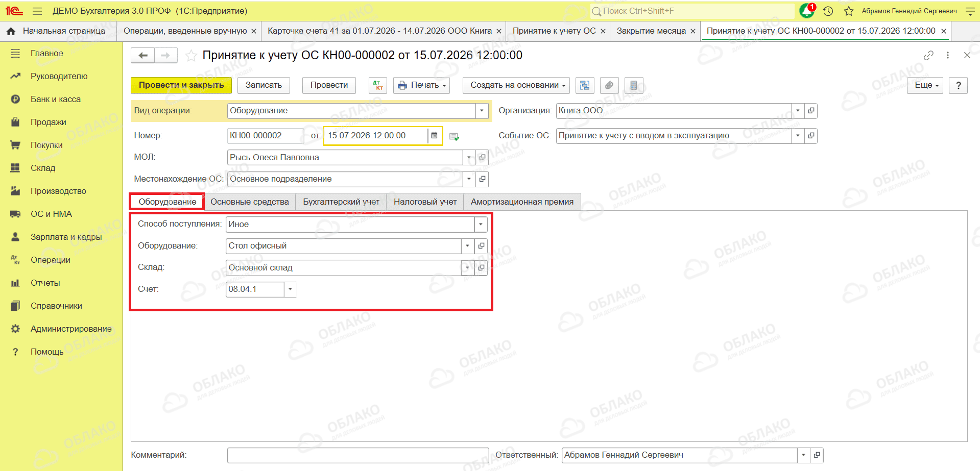Add this document to favorites star

coord(191,56)
